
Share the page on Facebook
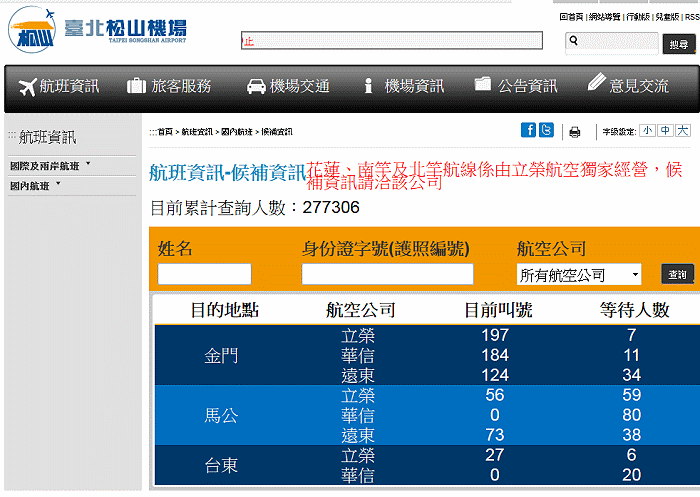point(529,130)
